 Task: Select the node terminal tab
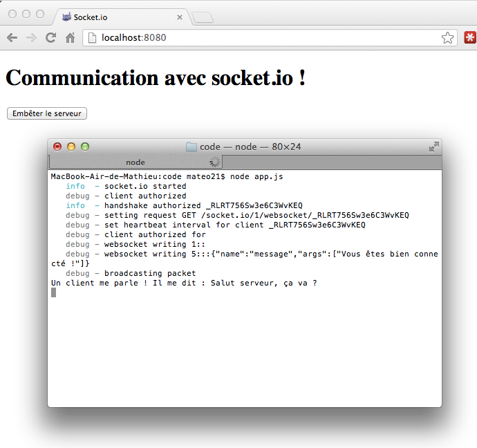click(x=135, y=162)
